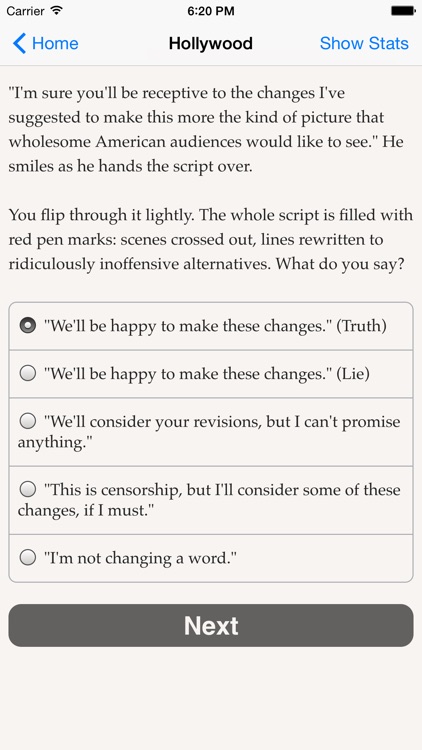Tap the "I'm not changing a word" text
The height and width of the screenshot is (750, 422).
pos(141,558)
